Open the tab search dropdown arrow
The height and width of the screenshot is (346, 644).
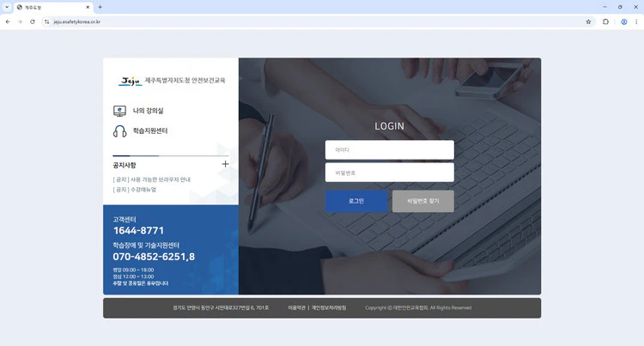point(8,7)
